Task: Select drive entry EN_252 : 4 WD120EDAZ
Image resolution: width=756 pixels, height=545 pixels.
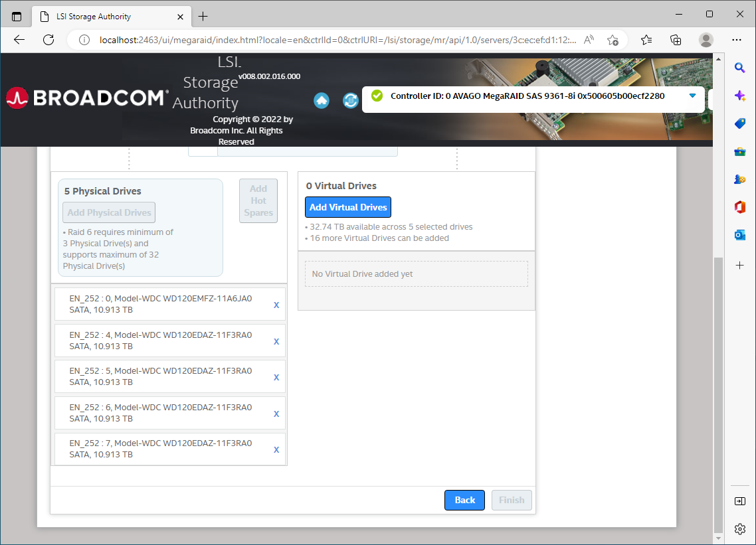Action: 169,341
